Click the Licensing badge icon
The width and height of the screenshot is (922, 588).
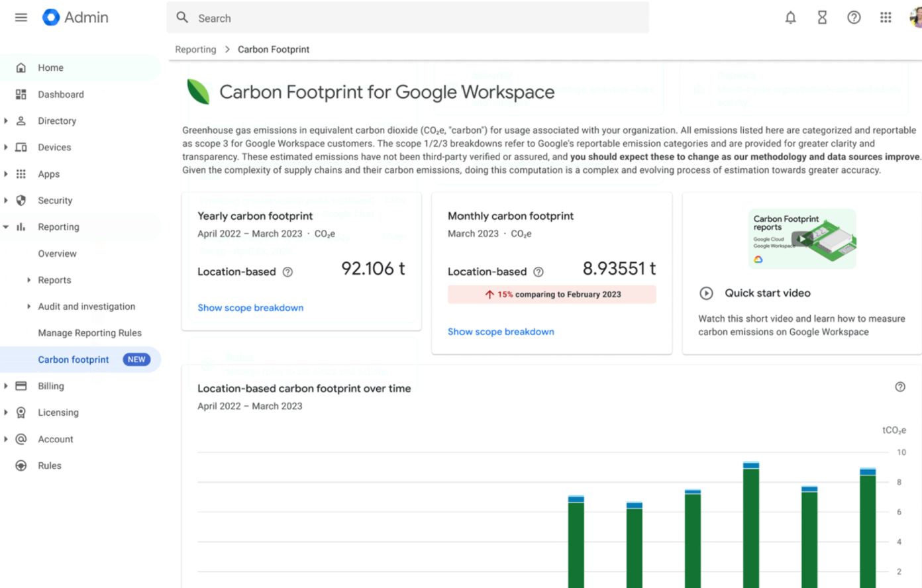tap(21, 413)
